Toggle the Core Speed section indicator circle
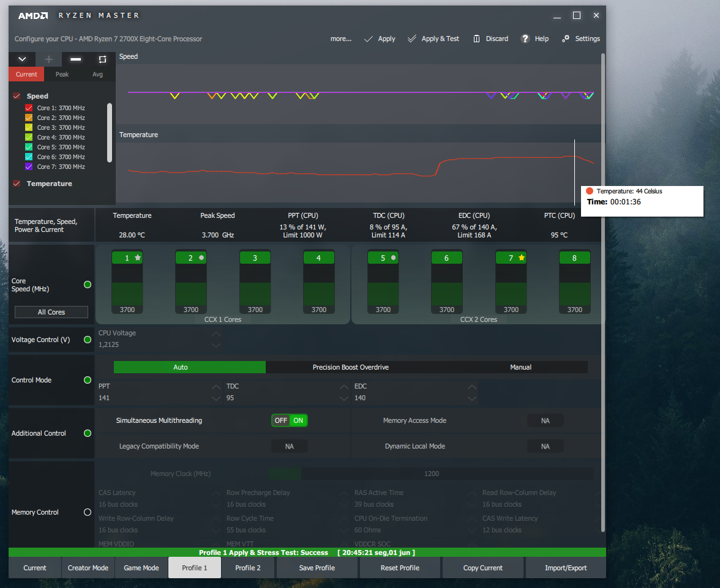 coord(87,285)
